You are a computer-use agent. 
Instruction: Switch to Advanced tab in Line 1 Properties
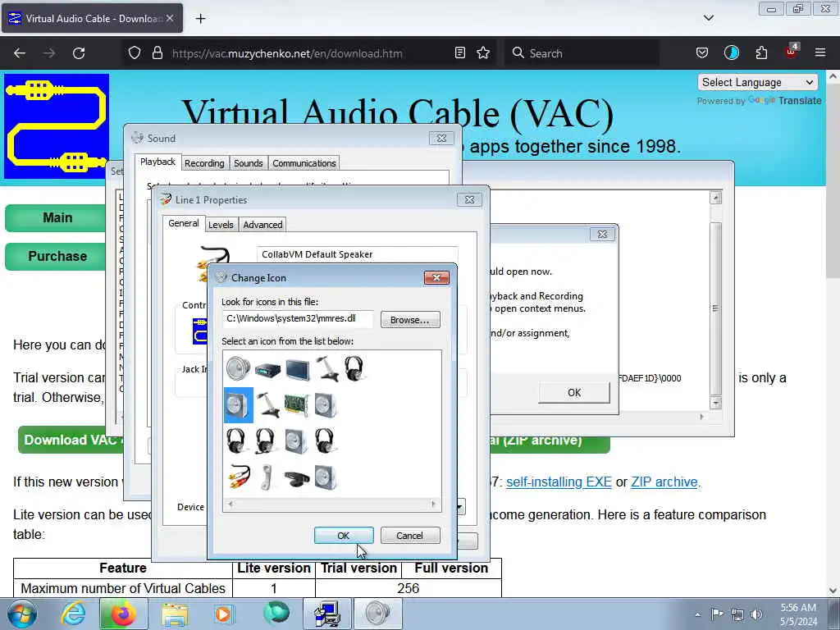pyautogui.click(x=262, y=225)
